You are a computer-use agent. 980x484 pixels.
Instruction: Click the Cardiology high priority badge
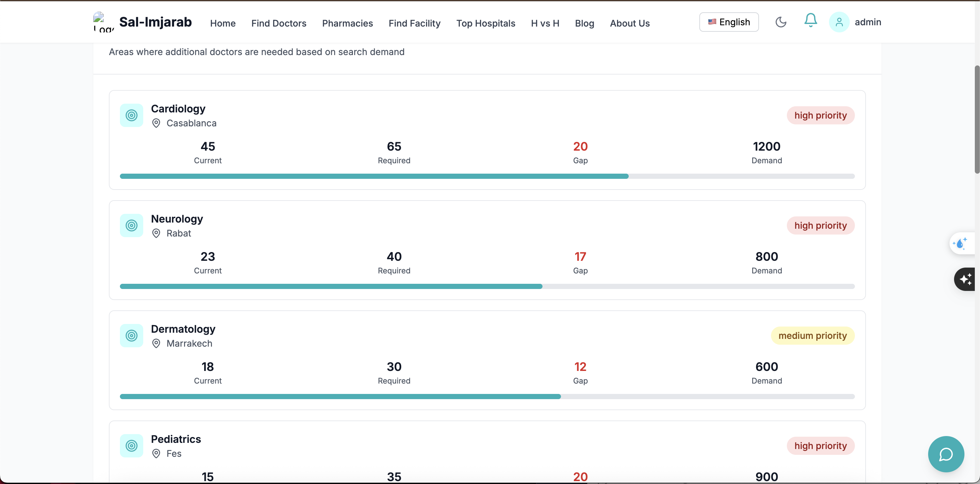(x=820, y=115)
